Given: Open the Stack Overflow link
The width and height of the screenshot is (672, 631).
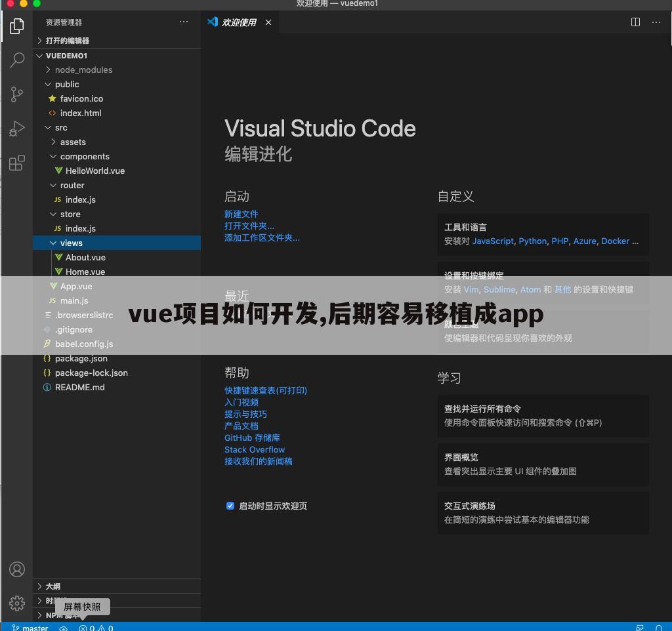Looking at the screenshot, I should tap(255, 450).
